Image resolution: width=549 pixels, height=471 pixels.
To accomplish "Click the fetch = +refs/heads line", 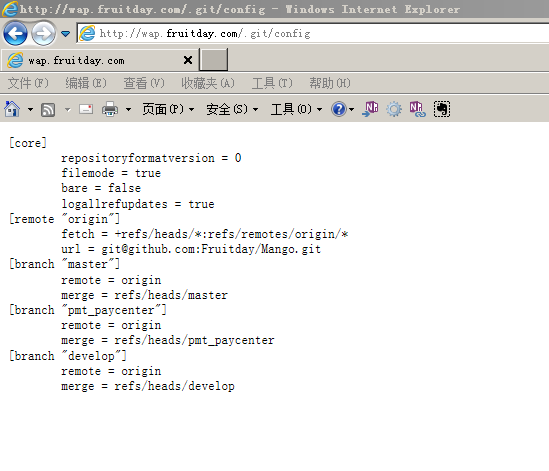I will tap(205, 234).
